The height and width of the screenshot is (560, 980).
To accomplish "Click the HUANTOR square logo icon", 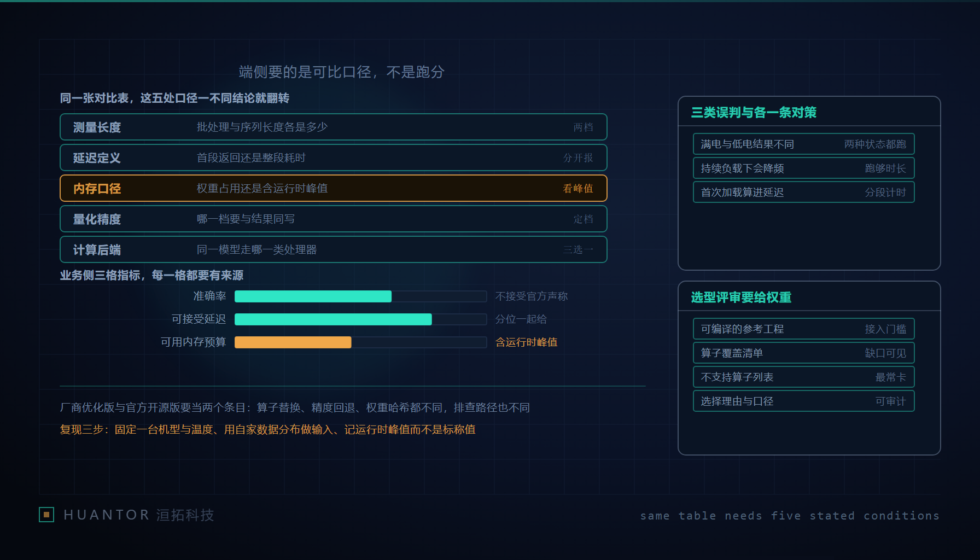I will pos(46,515).
